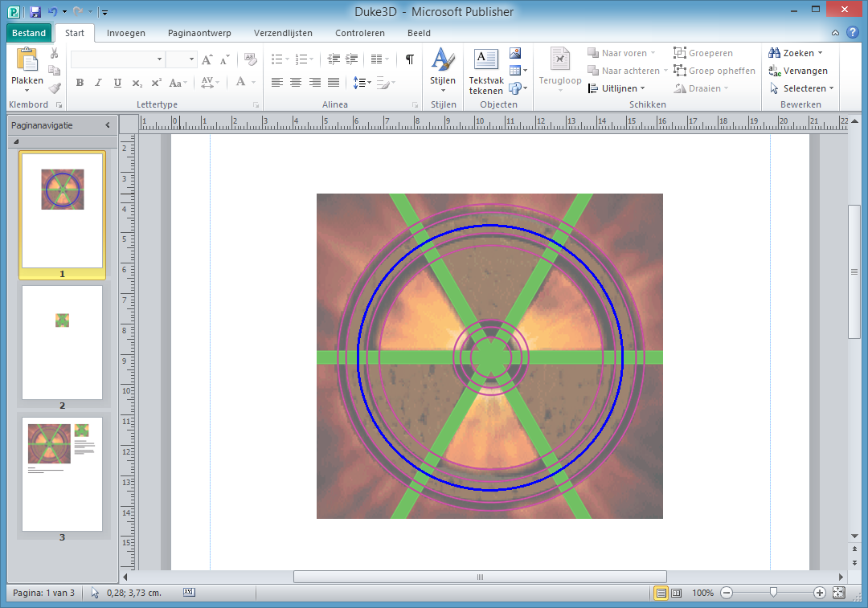Minimize the ribbon with the caret
868x608 pixels.
click(x=835, y=33)
